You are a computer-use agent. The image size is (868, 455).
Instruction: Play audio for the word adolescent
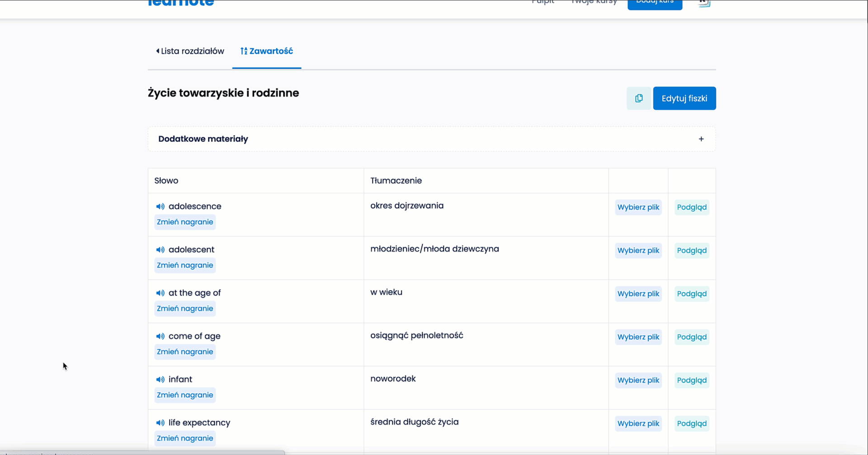click(160, 250)
